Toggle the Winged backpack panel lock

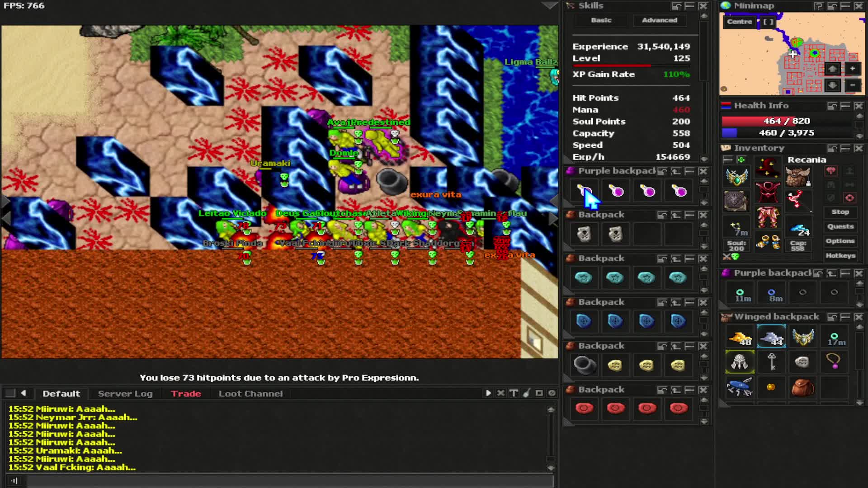click(x=832, y=317)
